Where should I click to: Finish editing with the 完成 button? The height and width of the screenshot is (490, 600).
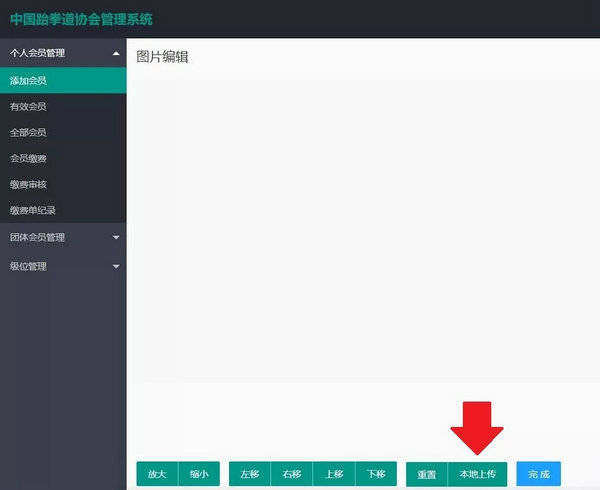(x=539, y=474)
